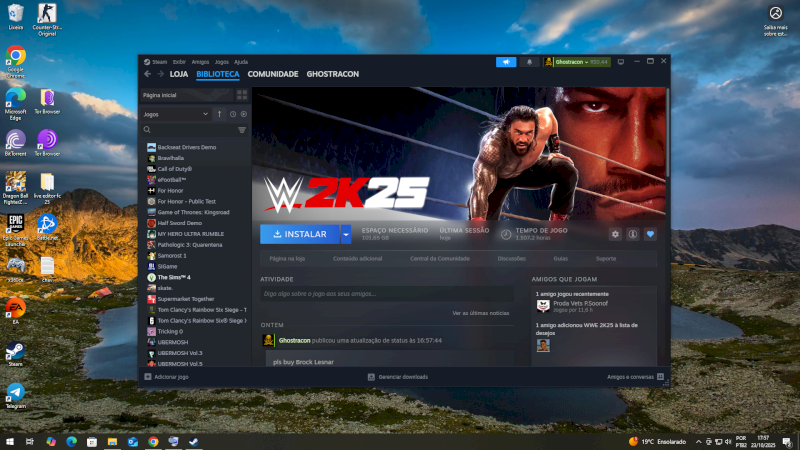Click the Steam icon on taskbar
The width and height of the screenshot is (800, 450).
tap(194, 441)
